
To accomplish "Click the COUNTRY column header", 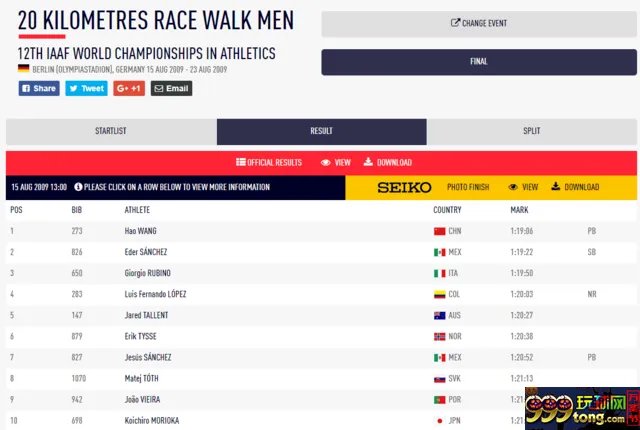I will pyautogui.click(x=447, y=210).
